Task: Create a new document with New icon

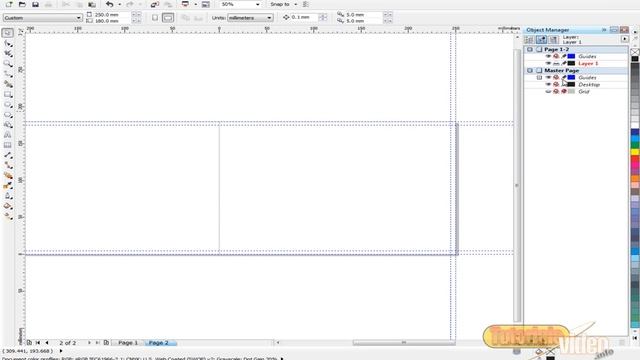Action: (9, 4)
